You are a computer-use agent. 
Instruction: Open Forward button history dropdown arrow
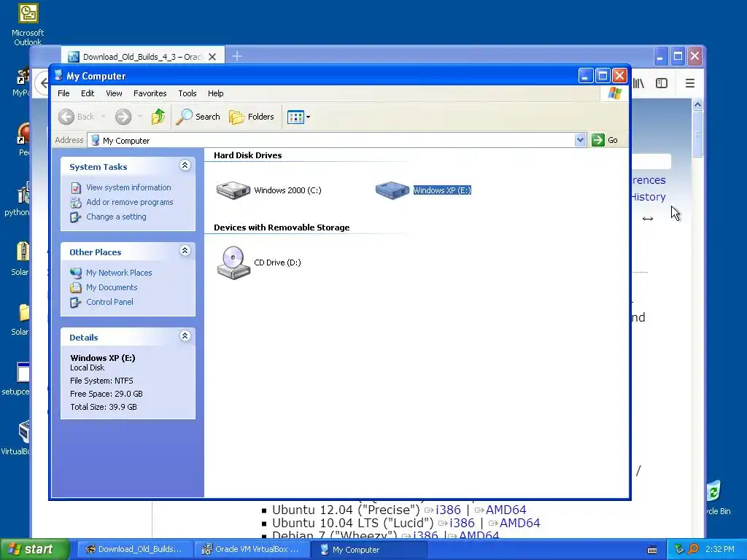coord(140,117)
